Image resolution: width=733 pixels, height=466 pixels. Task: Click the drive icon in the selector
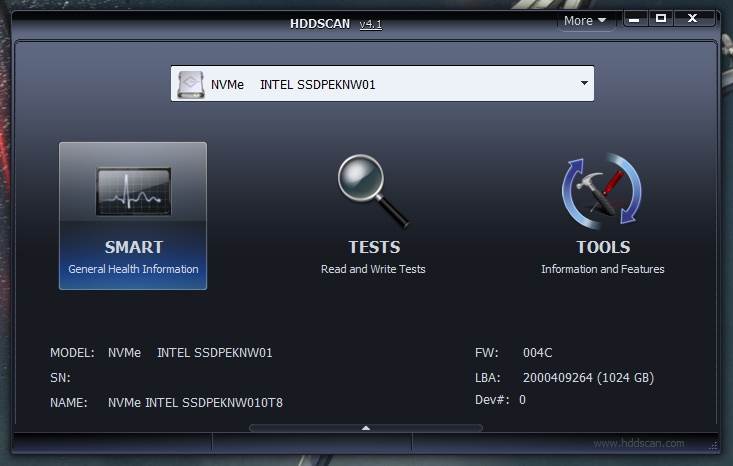click(x=191, y=84)
